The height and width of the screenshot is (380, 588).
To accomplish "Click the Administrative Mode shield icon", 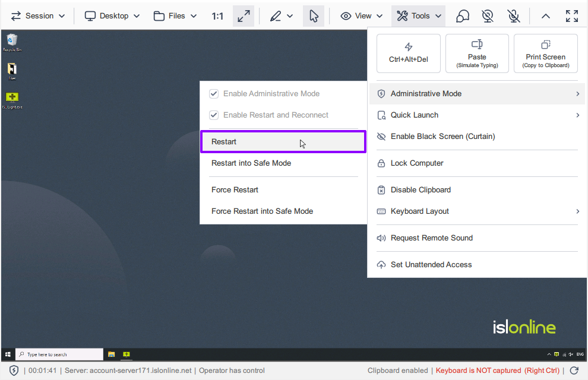I will click(381, 94).
